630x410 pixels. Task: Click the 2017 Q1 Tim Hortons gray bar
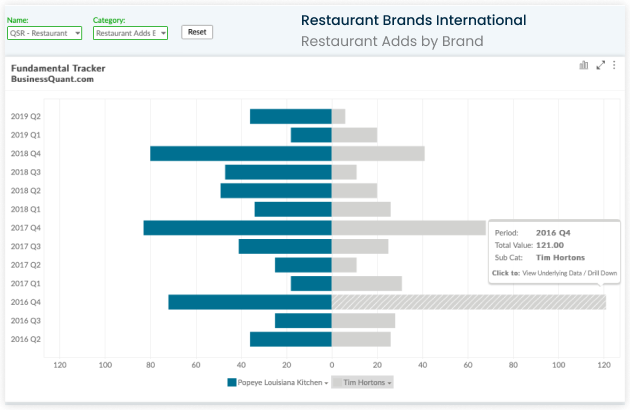point(367,283)
